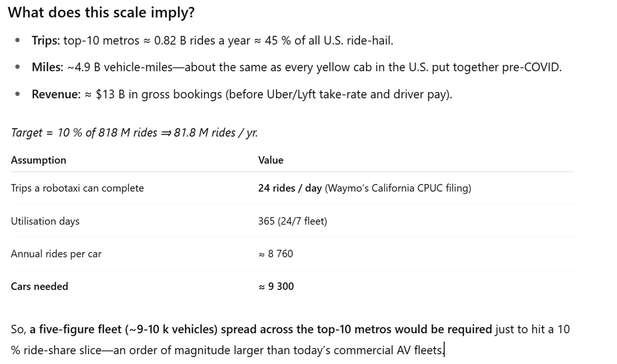Click the bold 'Miles:' bullet label
Viewport: 617px width, 364px height.
(48, 67)
